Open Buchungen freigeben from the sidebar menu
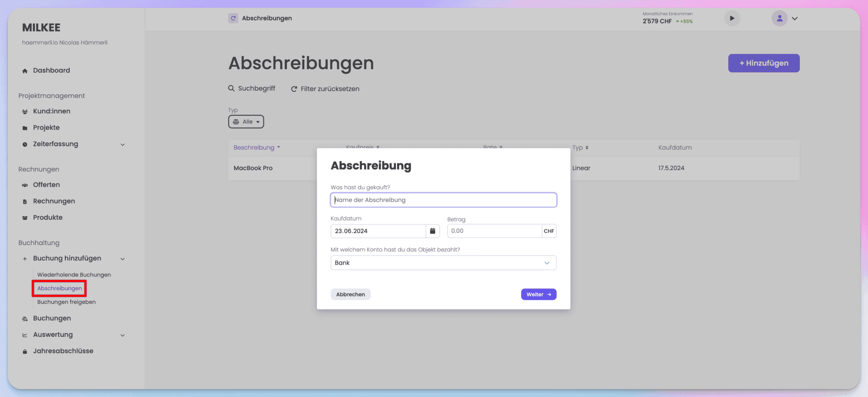This screenshot has height=397, width=868. pyautogui.click(x=67, y=302)
